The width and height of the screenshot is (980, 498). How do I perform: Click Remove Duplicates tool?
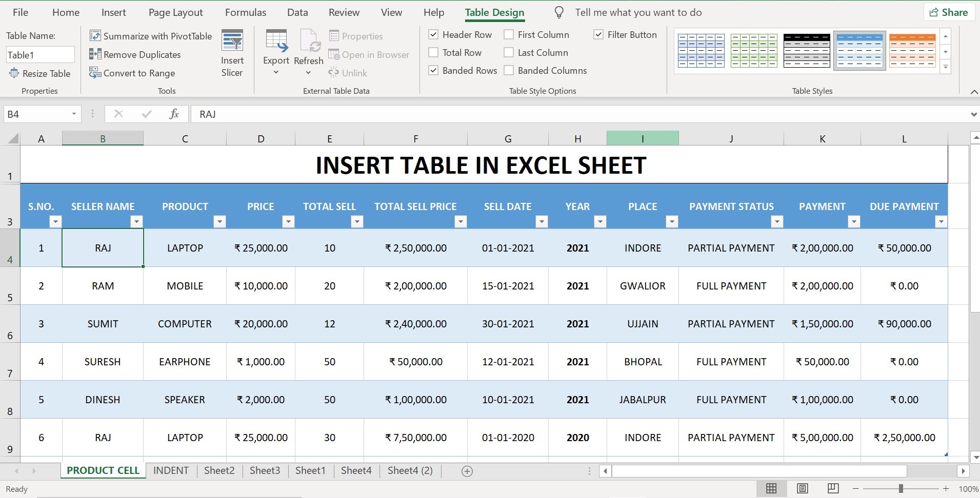point(135,54)
